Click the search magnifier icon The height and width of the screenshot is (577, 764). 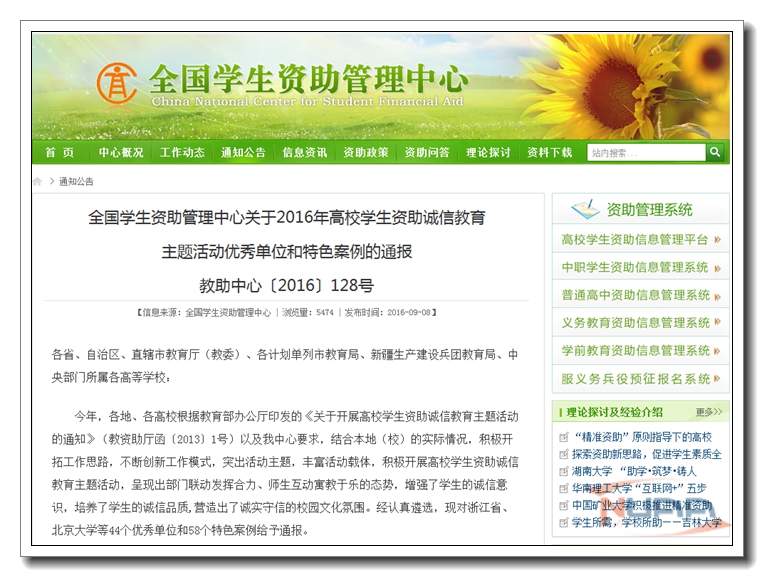coord(715,153)
